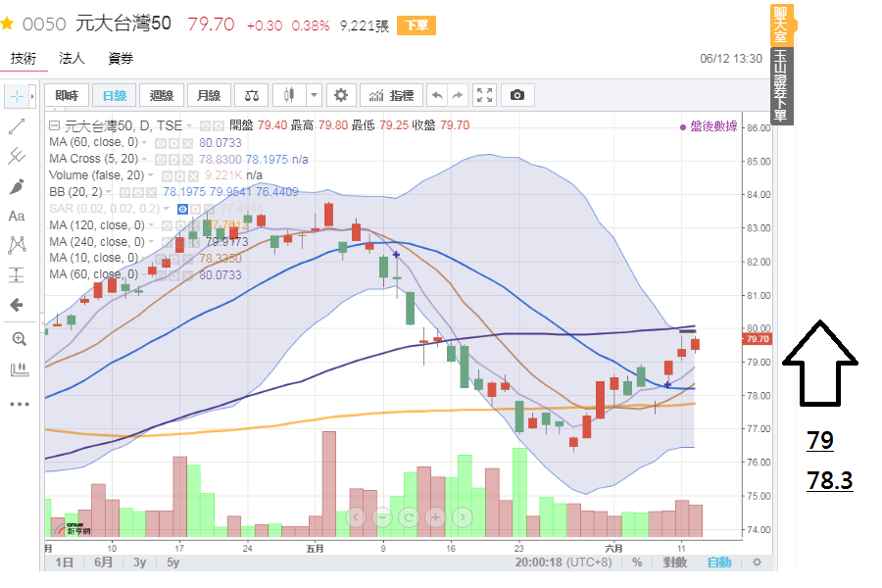Select the crosshair cursor tool
This screenshot has width=882, height=588.
coord(17,97)
